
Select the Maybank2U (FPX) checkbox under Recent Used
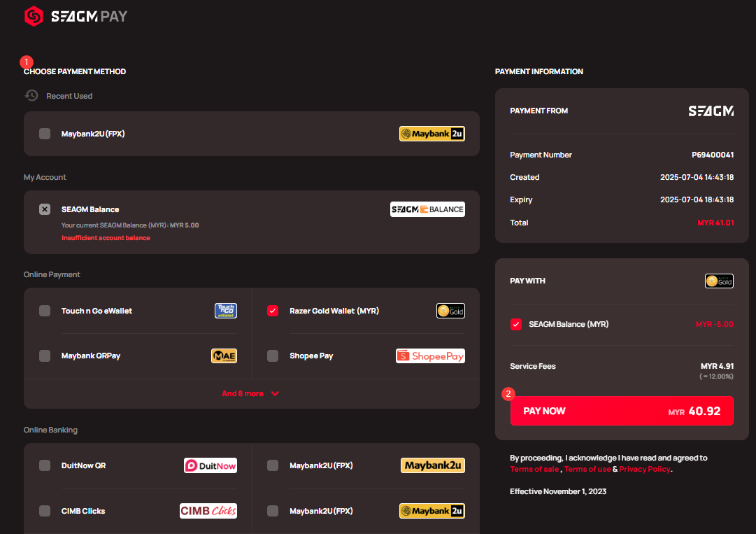coord(45,134)
